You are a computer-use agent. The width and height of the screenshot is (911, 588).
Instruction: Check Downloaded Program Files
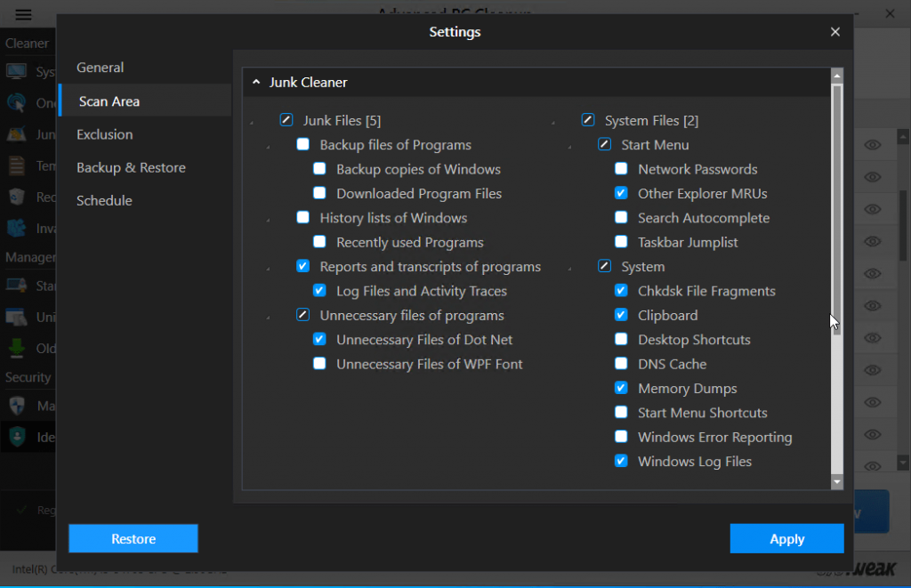pos(319,193)
